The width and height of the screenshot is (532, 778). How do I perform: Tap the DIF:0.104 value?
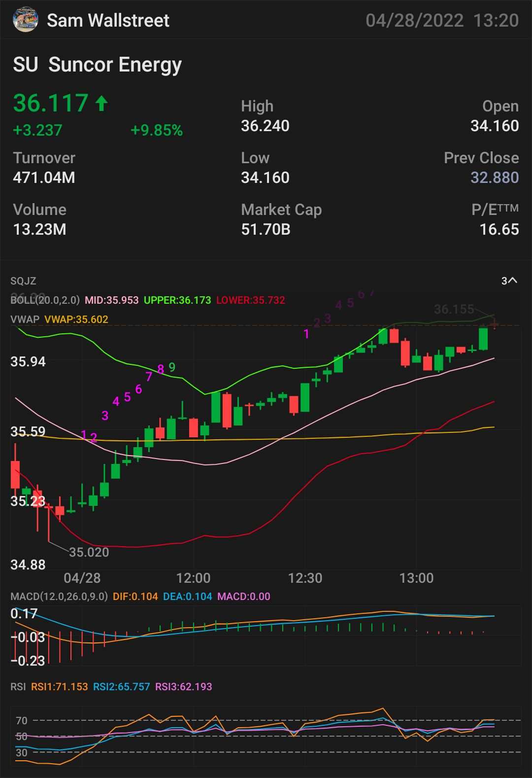tap(135, 596)
